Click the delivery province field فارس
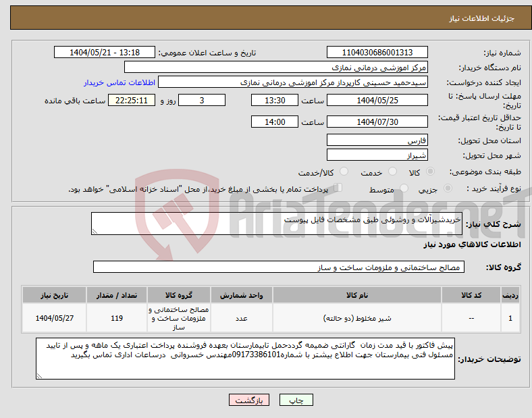 (x=377, y=140)
